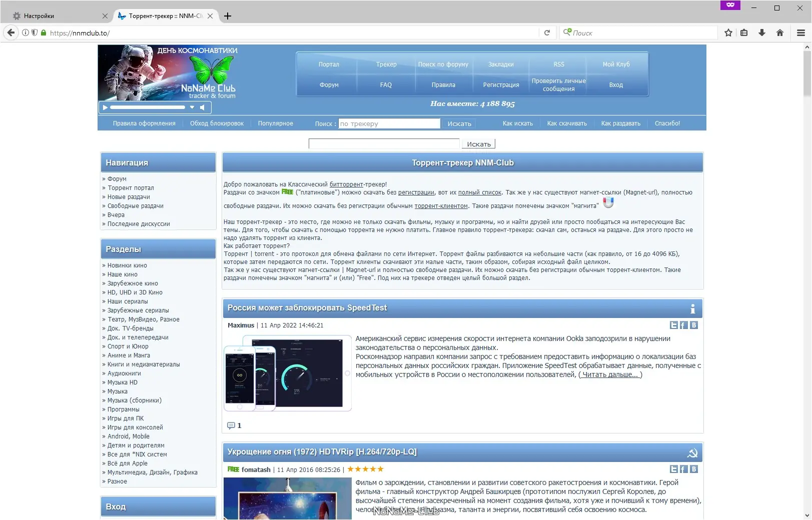Open the Как искать link
This screenshot has width=812, height=520.
518,123
